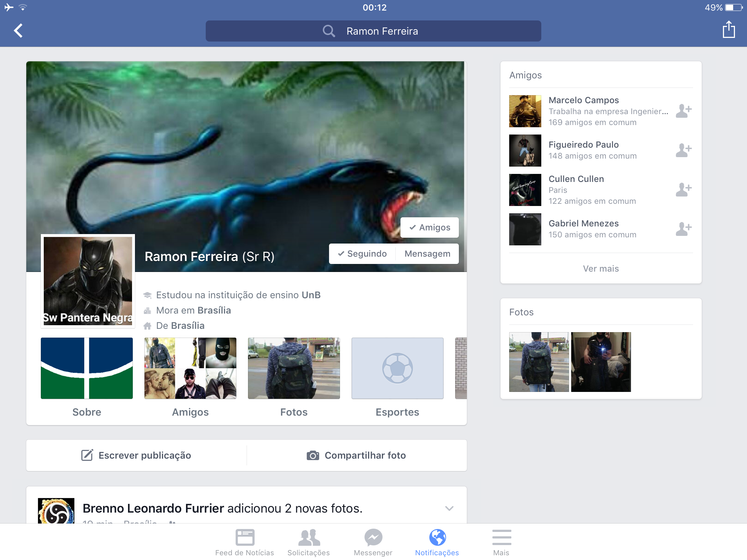
Task: Click De Brasília hometown link
Action: (x=180, y=326)
